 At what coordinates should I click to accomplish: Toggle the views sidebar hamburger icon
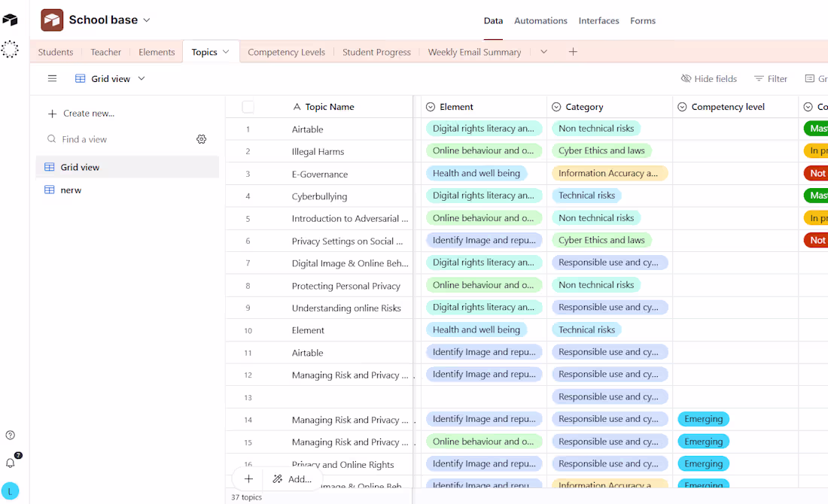(x=52, y=78)
